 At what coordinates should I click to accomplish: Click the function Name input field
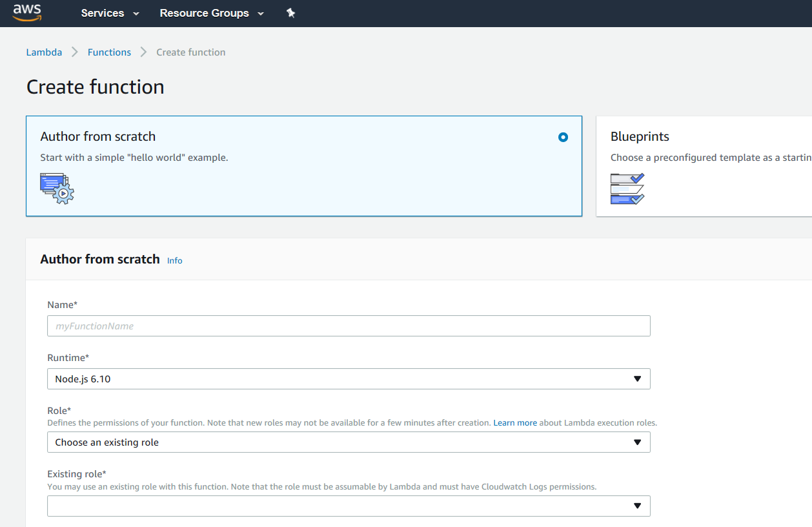[349, 326]
